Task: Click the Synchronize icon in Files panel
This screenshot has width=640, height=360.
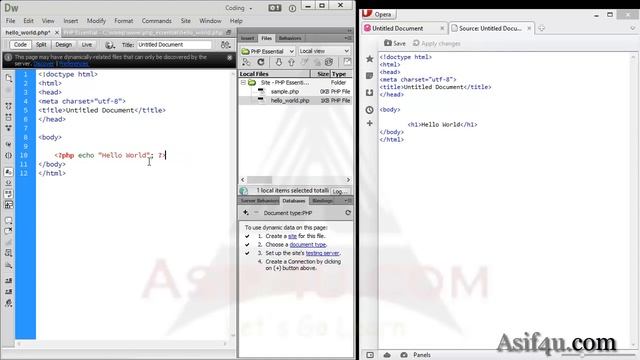Action: pos(329,62)
